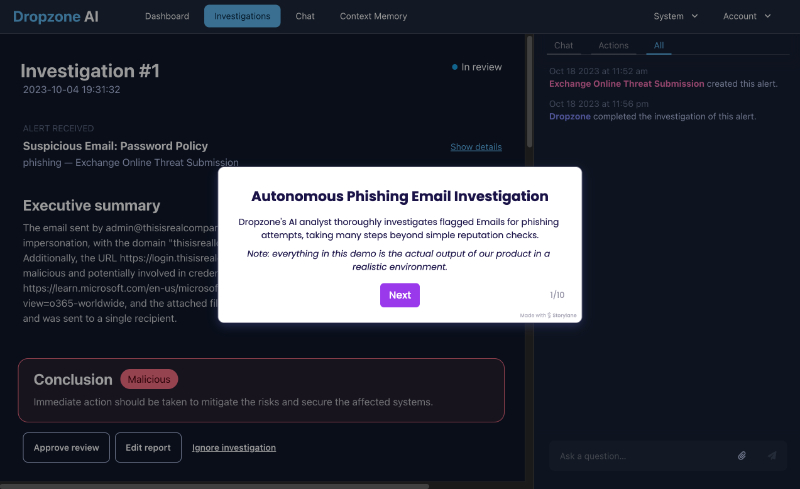
Task: Click the Dropzone AI logo
Action: click(x=56, y=16)
